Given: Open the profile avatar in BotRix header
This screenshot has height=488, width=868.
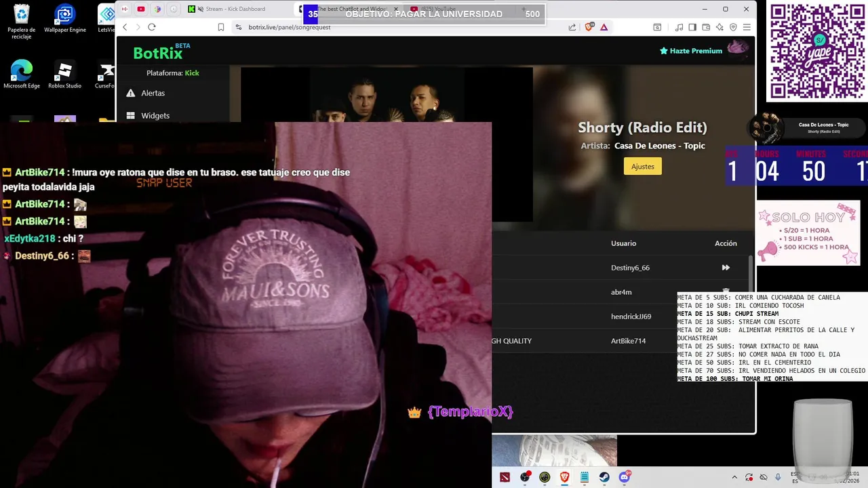Looking at the screenshot, I should [x=738, y=48].
